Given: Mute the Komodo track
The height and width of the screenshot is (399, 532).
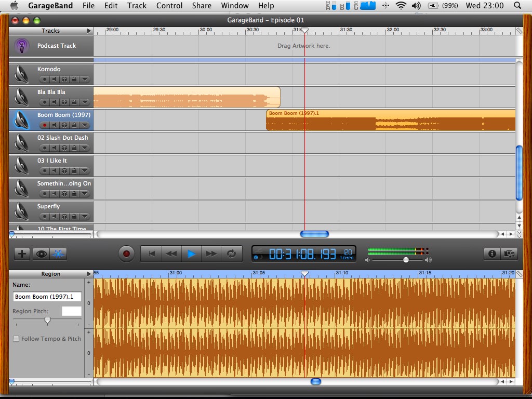Looking at the screenshot, I should pyautogui.click(x=54, y=79).
